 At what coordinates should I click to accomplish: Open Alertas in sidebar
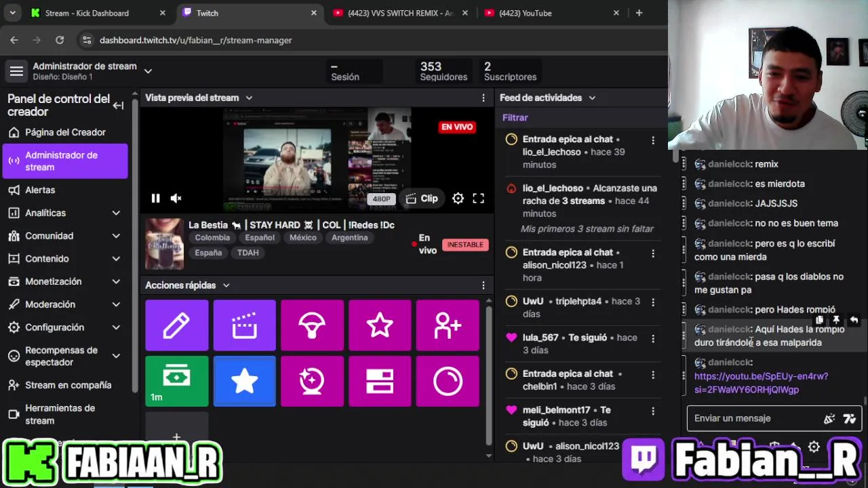[x=65, y=190]
